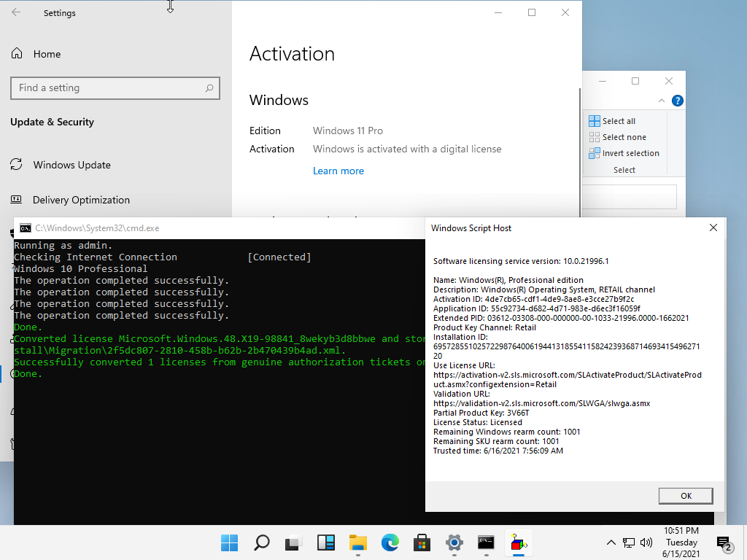
Task: Click Invert selection in the ribbon
Action: click(630, 153)
